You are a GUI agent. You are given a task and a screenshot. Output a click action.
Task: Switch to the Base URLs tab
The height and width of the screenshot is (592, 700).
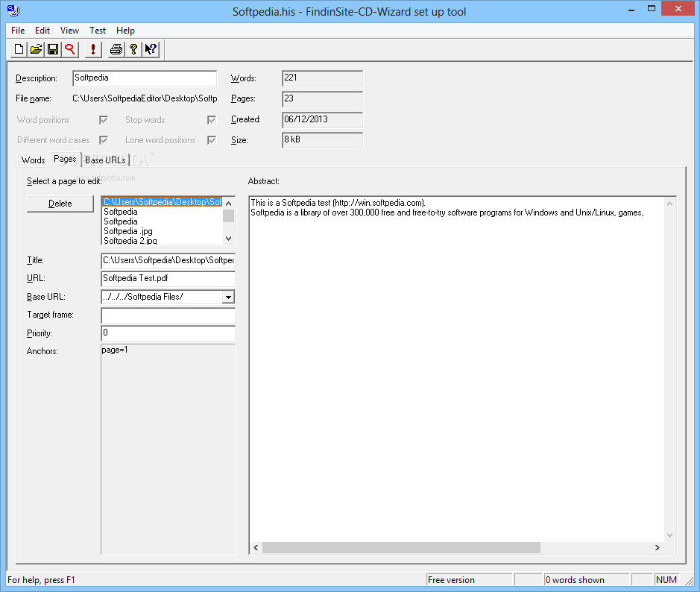pos(105,160)
